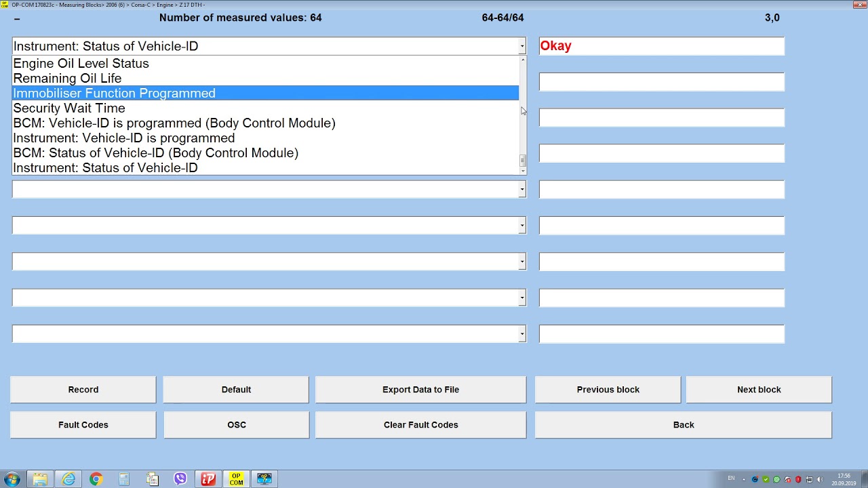
Task: Select Security Wait Time option
Action: 266,108
